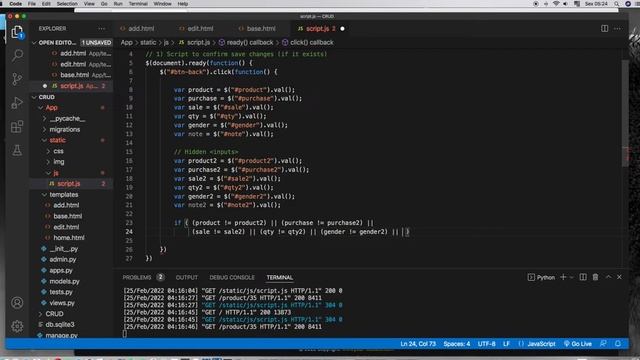Split the terminal panel
Image resolution: width=640 pixels, height=360 pixels.
click(583, 277)
